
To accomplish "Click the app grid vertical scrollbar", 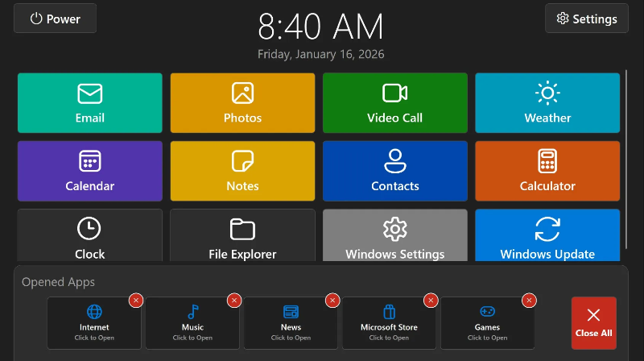I will coord(625,161).
